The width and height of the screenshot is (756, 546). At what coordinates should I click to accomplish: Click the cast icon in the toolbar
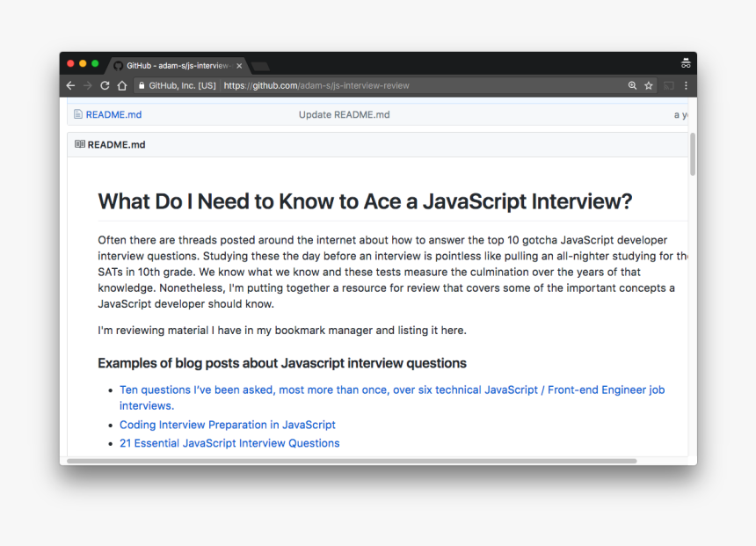(669, 86)
